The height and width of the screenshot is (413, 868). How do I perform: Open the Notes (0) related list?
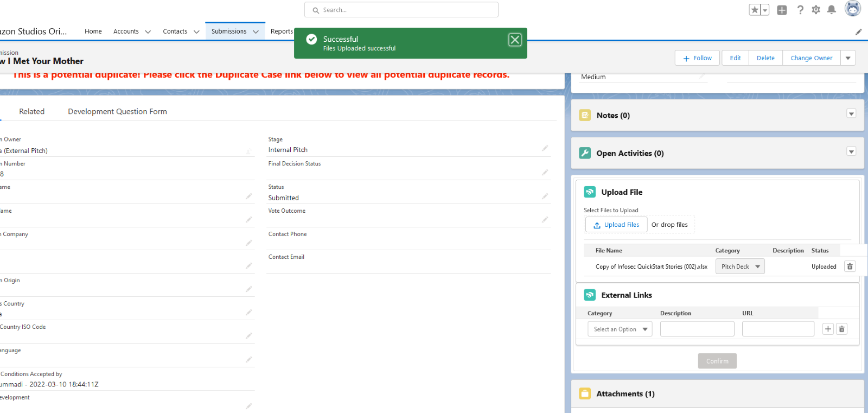(x=613, y=115)
